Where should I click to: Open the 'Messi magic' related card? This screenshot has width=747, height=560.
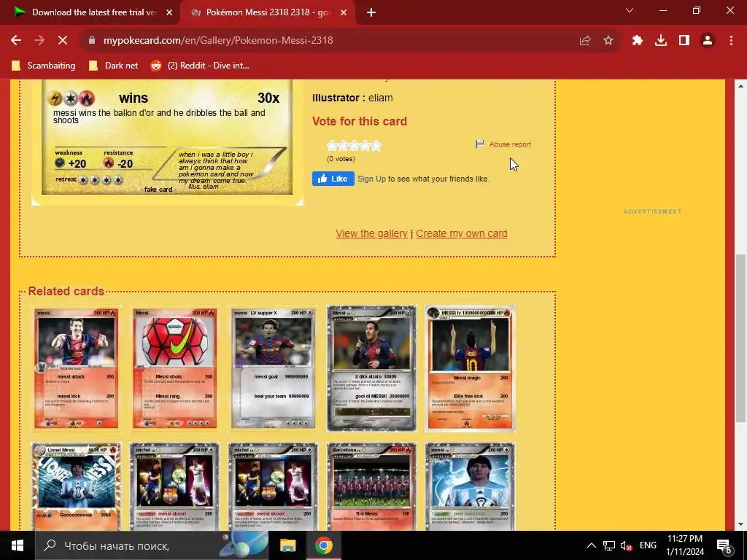(471, 368)
